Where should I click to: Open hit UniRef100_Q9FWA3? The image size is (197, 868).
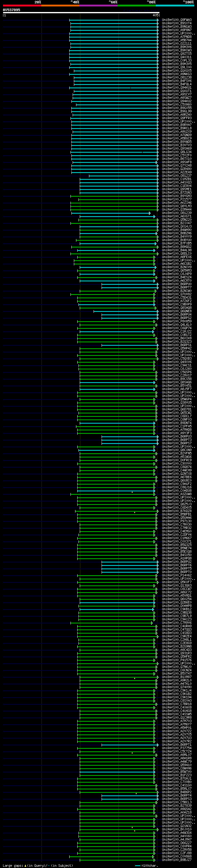pyautogui.click(x=177, y=20)
